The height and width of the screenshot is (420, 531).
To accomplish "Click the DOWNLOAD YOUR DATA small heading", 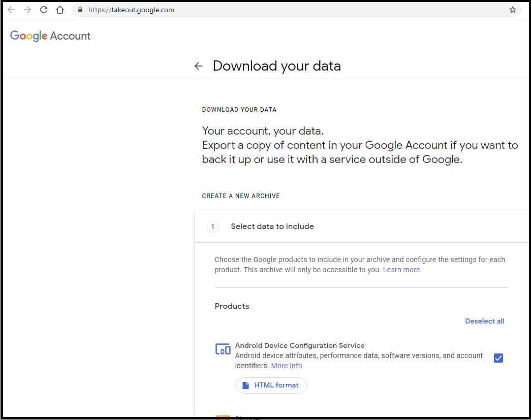I will pos(239,110).
